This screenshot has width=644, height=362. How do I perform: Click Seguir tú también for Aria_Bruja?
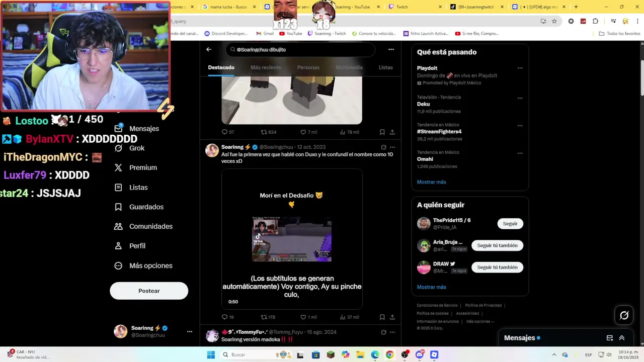pos(497,245)
